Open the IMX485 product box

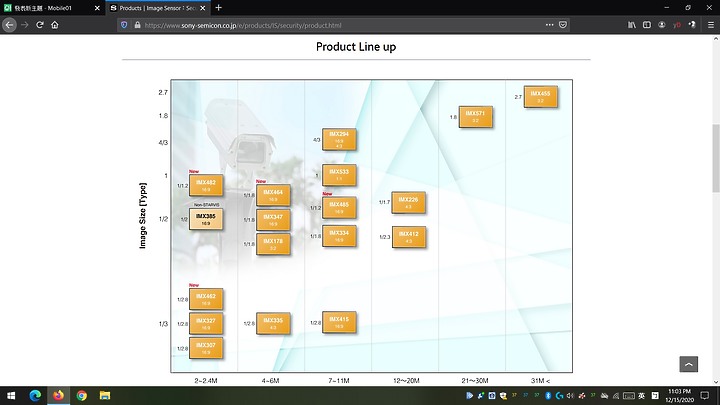click(339, 208)
